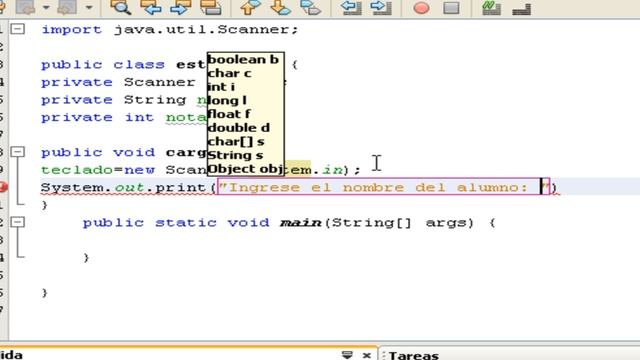Click the Toggle Bookmark icon

point(310,7)
